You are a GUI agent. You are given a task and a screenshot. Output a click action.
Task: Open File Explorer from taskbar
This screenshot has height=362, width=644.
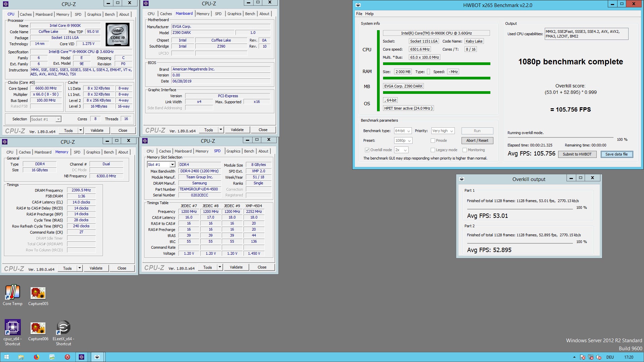21,357
